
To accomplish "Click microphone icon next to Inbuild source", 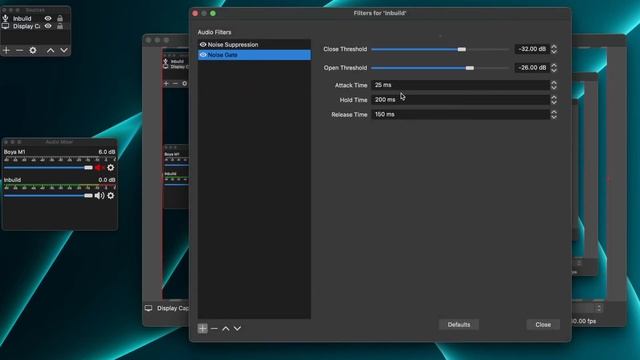I will (x=5, y=18).
